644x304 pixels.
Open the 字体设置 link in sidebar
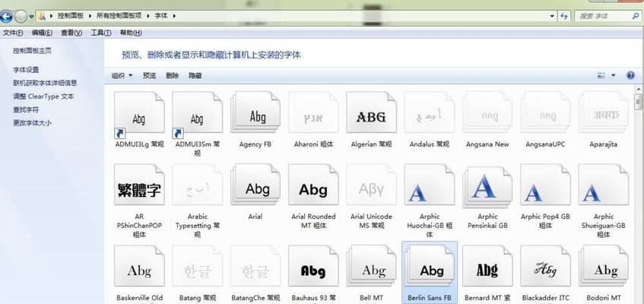(26, 70)
